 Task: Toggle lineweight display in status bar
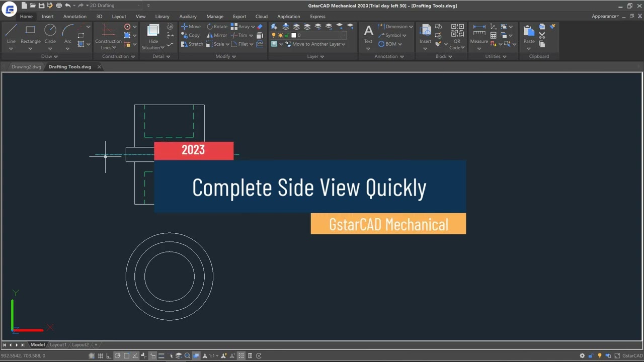161,355
